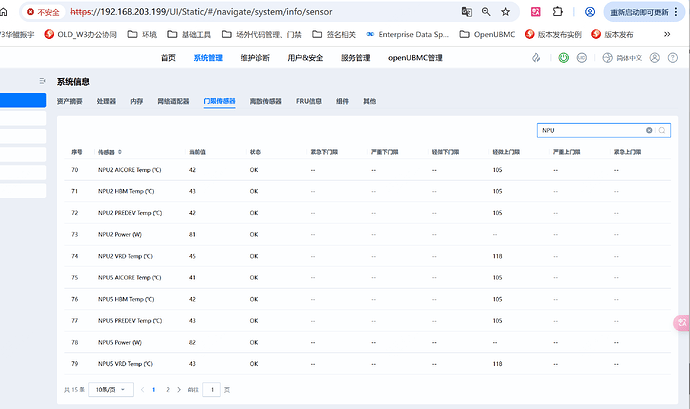Click the next page arrow
Viewport: 690px width, 409px height.
[179, 390]
